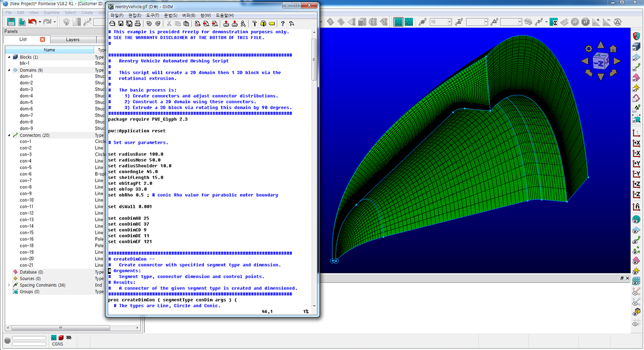Click the redo icon in GVIM toolbar

(x=158, y=24)
